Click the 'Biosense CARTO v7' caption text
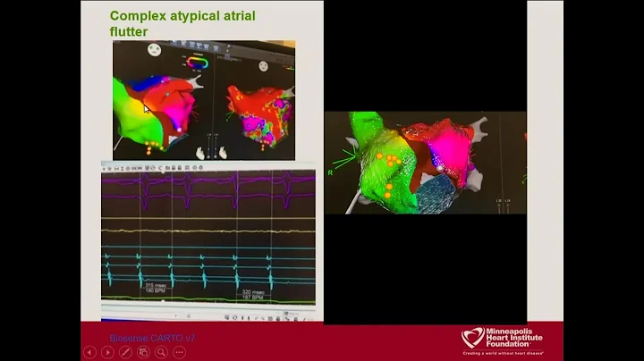The width and height of the screenshot is (644, 361). 152,338
